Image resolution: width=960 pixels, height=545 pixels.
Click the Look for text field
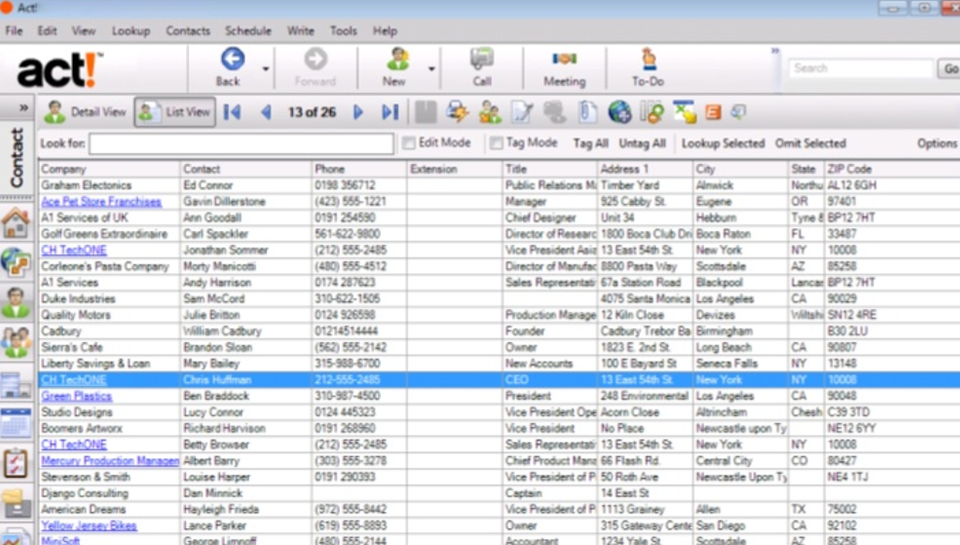(x=241, y=144)
